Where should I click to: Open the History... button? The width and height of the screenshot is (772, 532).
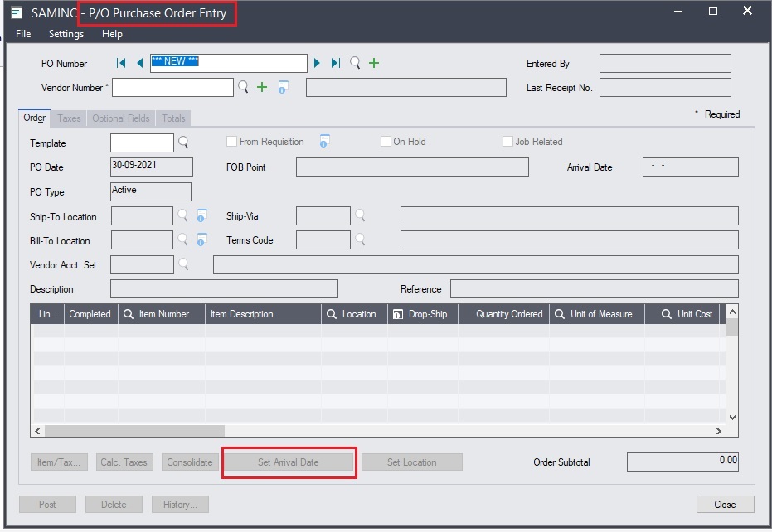click(180, 505)
